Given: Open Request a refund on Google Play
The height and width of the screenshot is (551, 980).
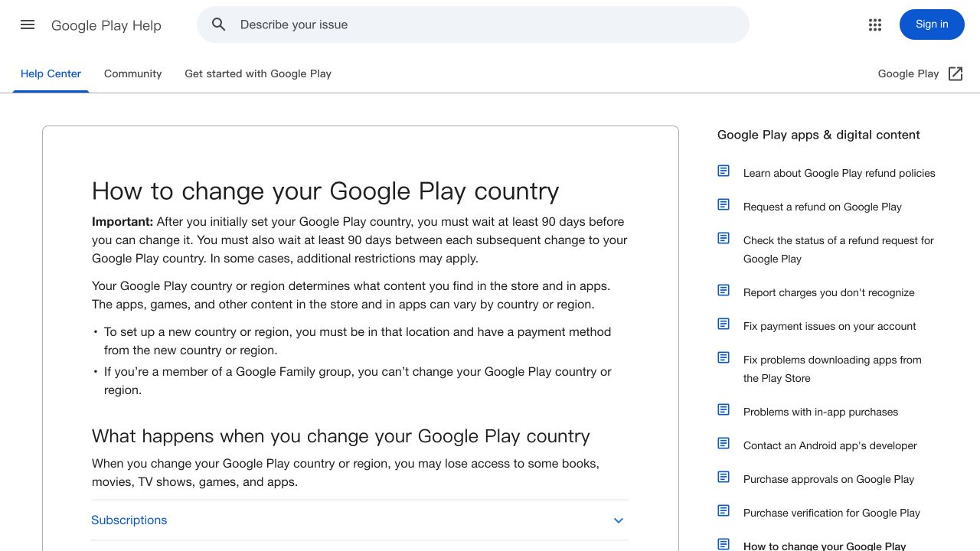Looking at the screenshot, I should coord(822,207).
